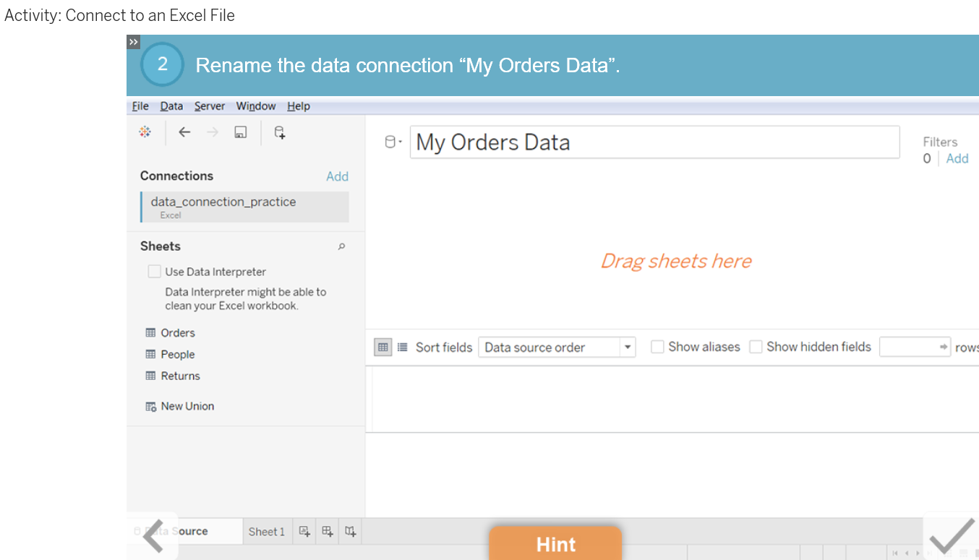Open the Window menu

coord(256,106)
